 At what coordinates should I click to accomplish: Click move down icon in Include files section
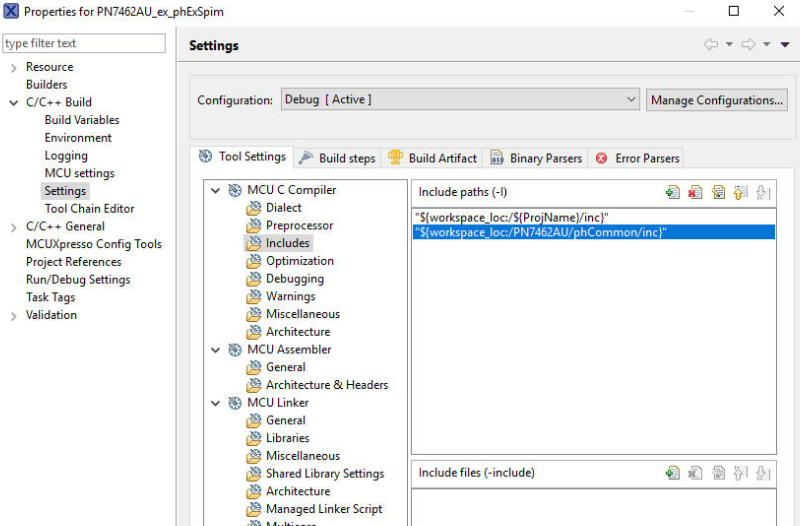[763, 473]
